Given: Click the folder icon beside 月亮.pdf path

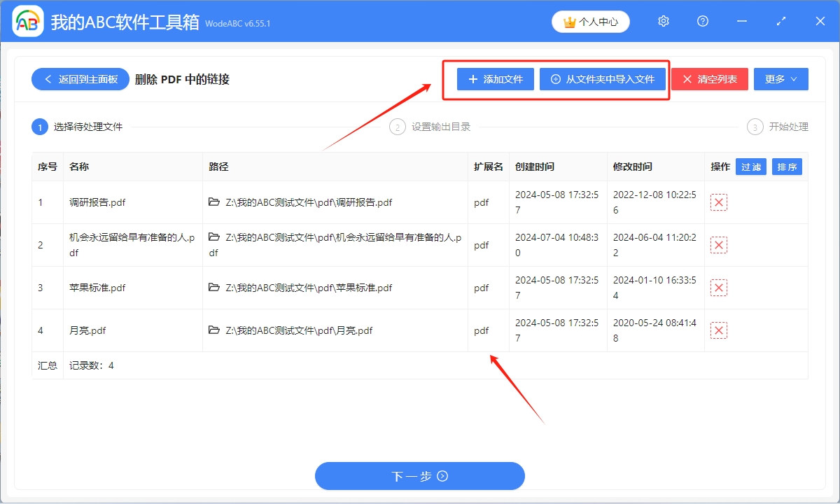Looking at the screenshot, I should coord(214,330).
